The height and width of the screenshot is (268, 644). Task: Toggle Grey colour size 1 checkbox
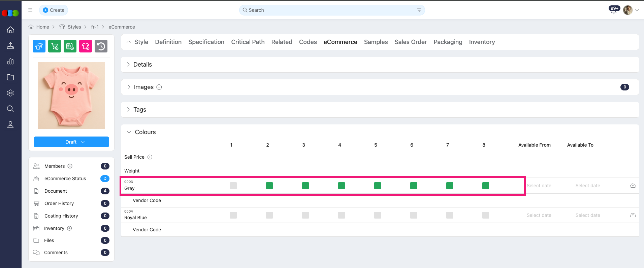tap(233, 186)
